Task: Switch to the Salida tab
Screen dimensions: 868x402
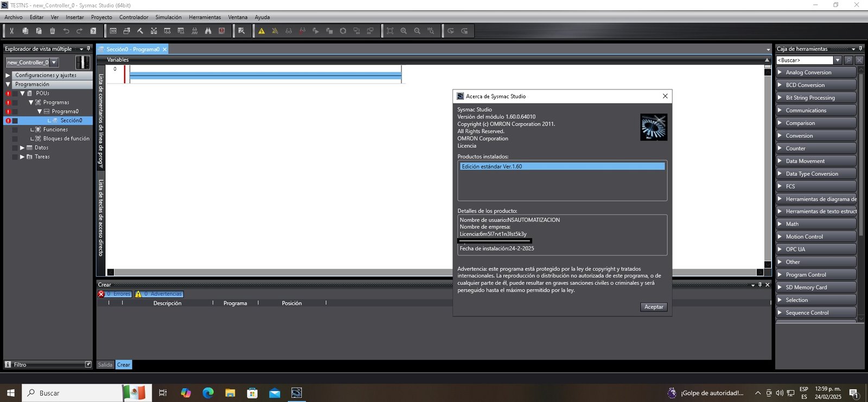Action: tap(105, 365)
